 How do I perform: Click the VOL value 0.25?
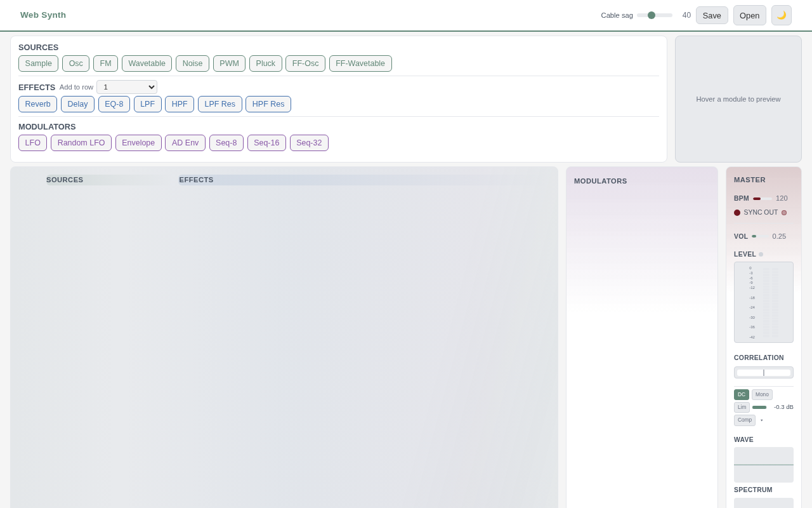tap(779, 236)
